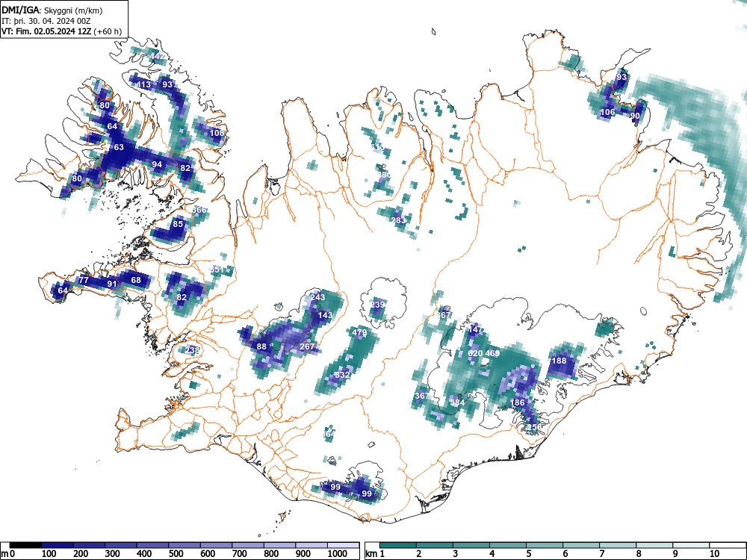The width and height of the screenshot is (747, 560).
Task: Click the visibility value '94' on the map
Action: pyautogui.click(x=157, y=164)
